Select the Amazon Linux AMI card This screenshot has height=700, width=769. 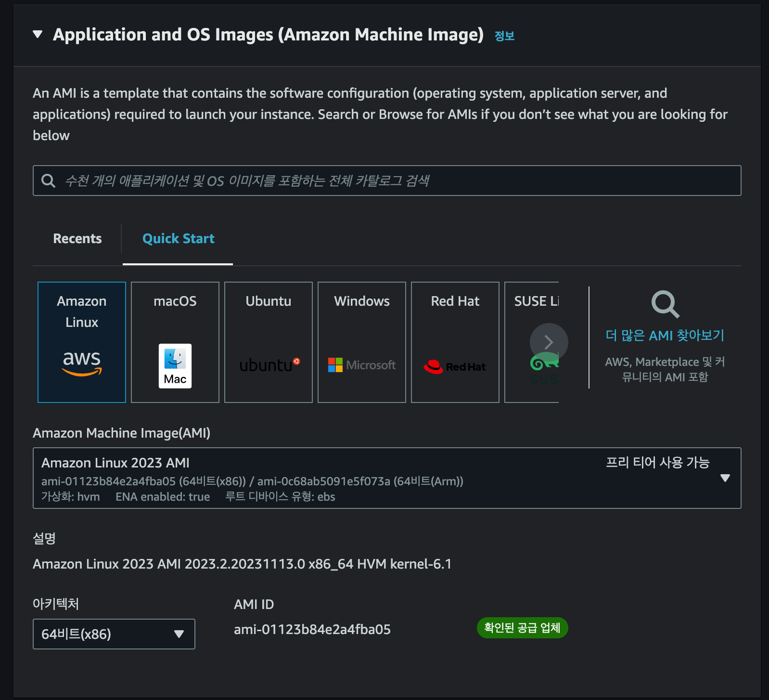point(82,342)
